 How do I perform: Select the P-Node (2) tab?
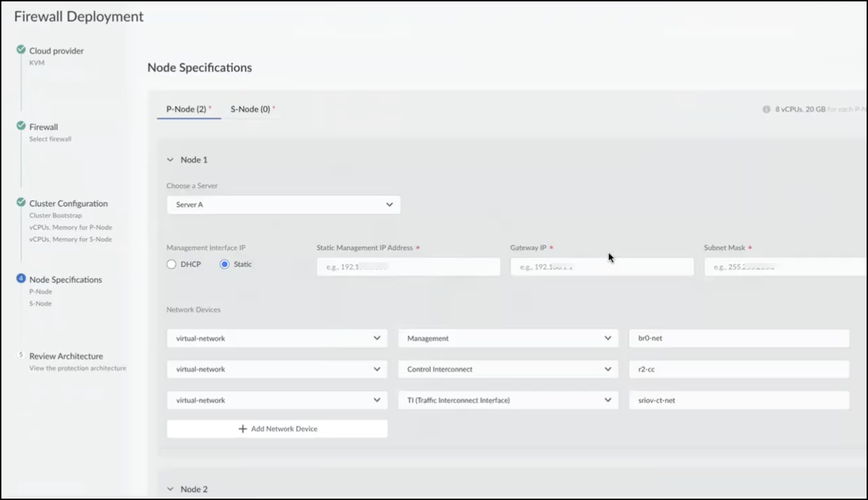pyautogui.click(x=187, y=109)
